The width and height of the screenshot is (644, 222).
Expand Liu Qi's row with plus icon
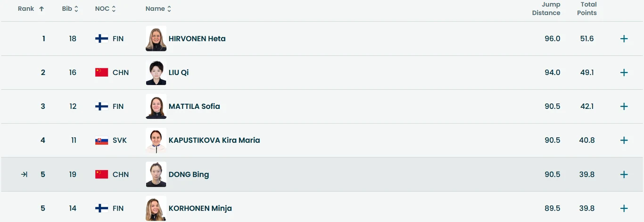[624, 73]
